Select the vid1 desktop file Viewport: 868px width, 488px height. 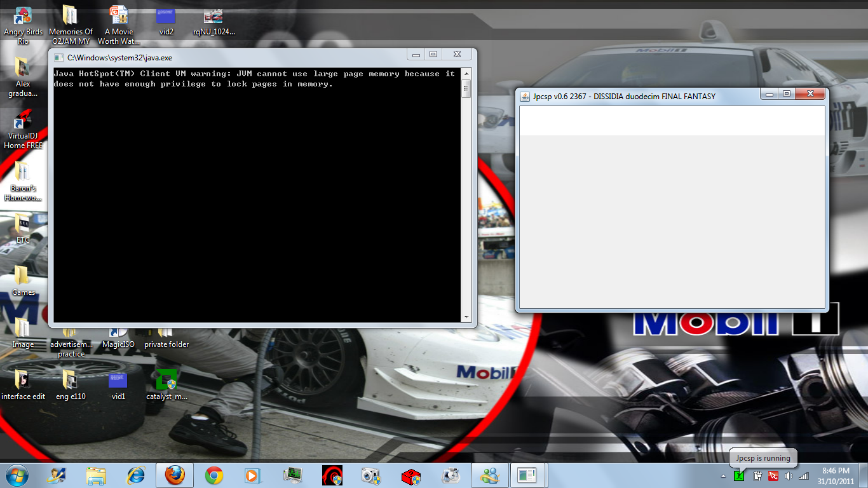pos(118,385)
